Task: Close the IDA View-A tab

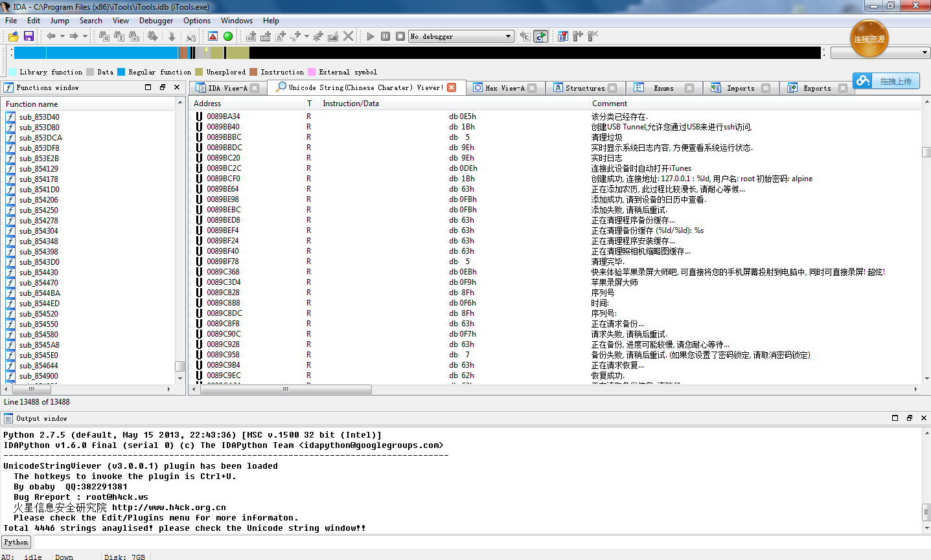Action: [x=255, y=88]
